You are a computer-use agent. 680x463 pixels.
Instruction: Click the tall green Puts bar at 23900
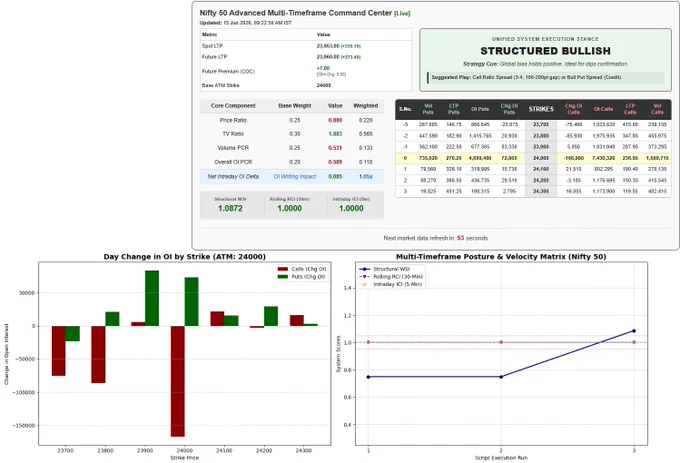[x=152, y=298]
